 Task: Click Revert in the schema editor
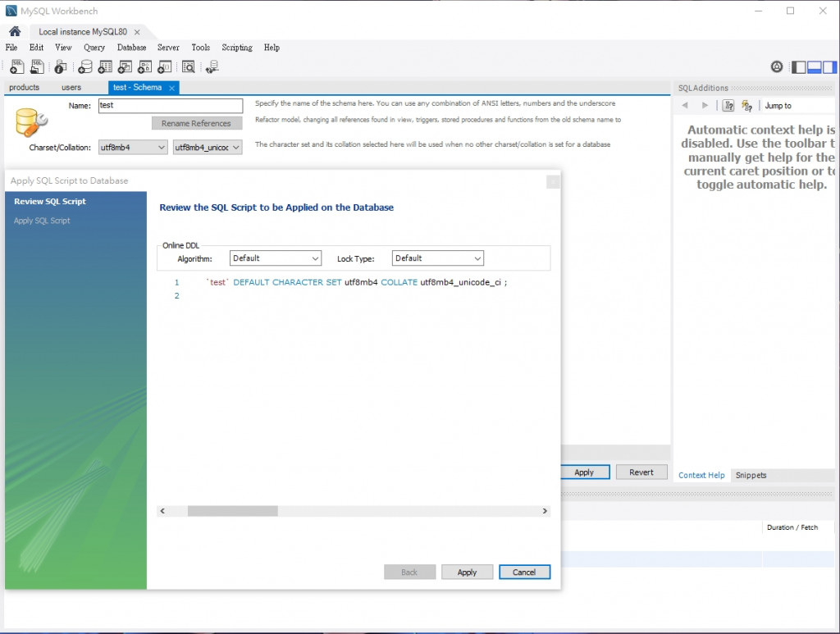(641, 472)
